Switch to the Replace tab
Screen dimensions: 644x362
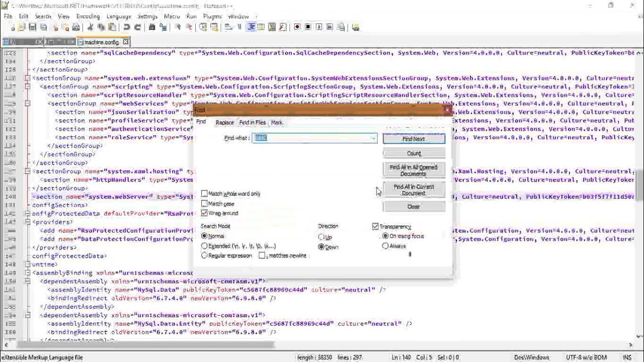[224, 123]
